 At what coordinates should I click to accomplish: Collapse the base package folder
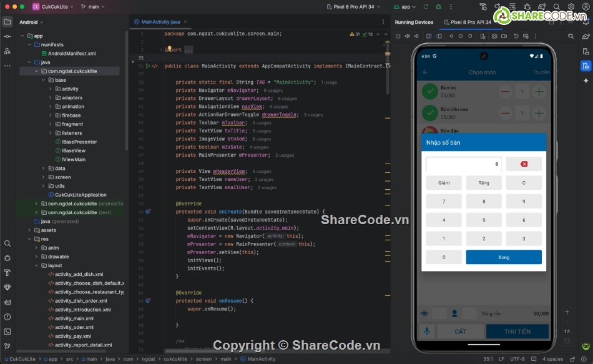pyautogui.click(x=44, y=80)
